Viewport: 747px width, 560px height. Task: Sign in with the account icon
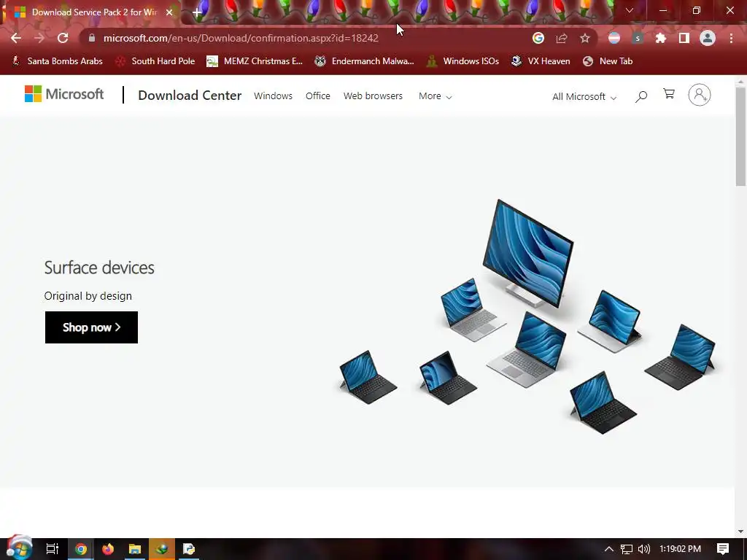pyautogui.click(x=700, y=95)
